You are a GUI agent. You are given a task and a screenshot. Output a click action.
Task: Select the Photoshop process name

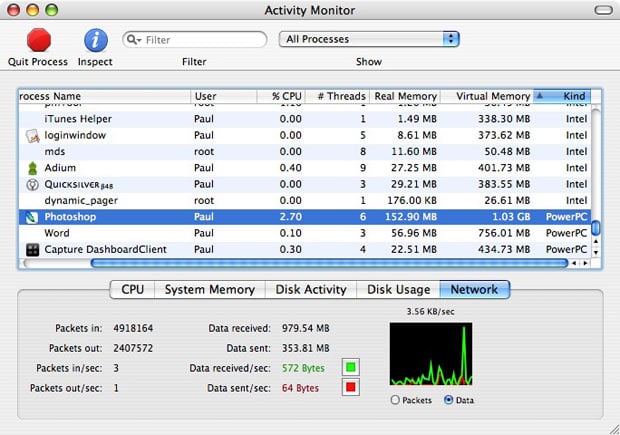[70, 217]
